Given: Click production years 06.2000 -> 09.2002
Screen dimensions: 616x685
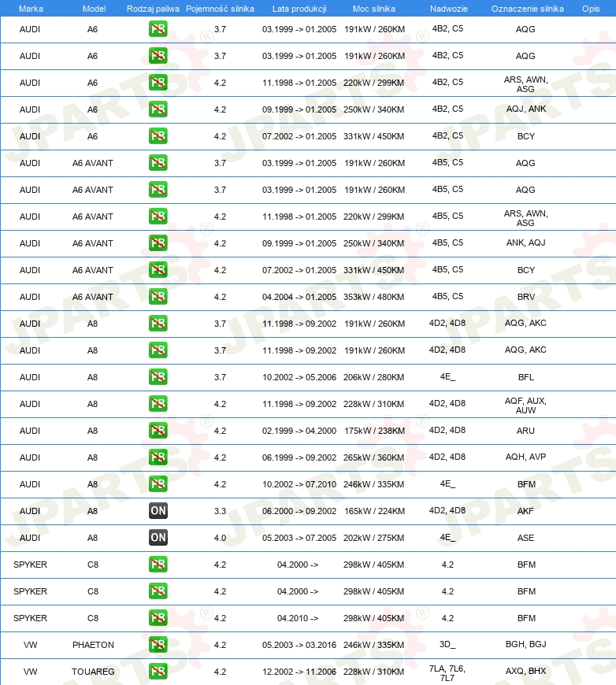Looking at the screenshot, I should pos(299,511).
